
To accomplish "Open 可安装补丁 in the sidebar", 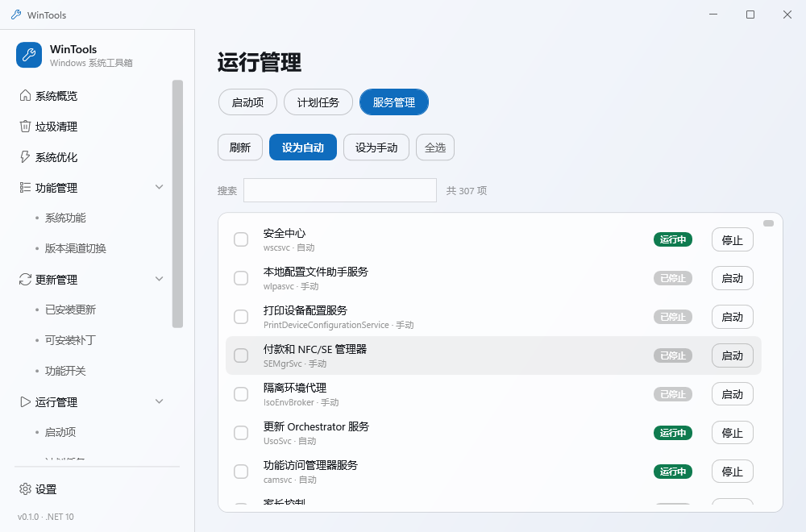I will [70, 340].
